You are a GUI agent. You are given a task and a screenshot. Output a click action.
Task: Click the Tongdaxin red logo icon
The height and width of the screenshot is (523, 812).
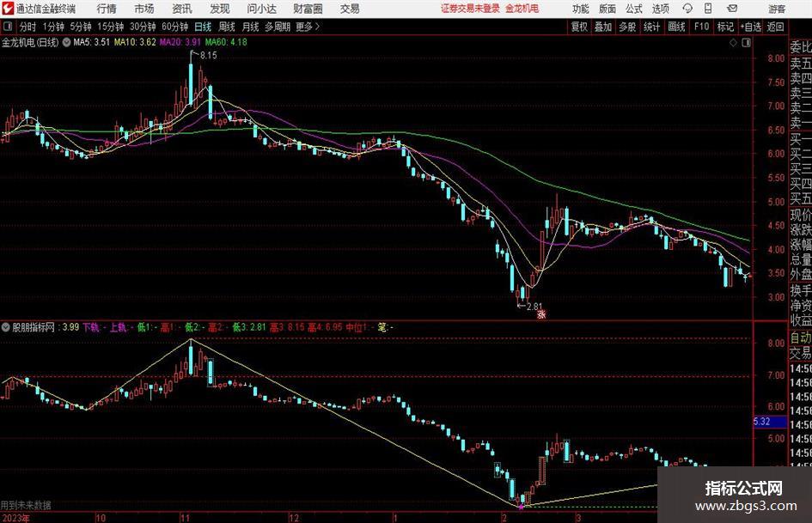pos(8,9)
